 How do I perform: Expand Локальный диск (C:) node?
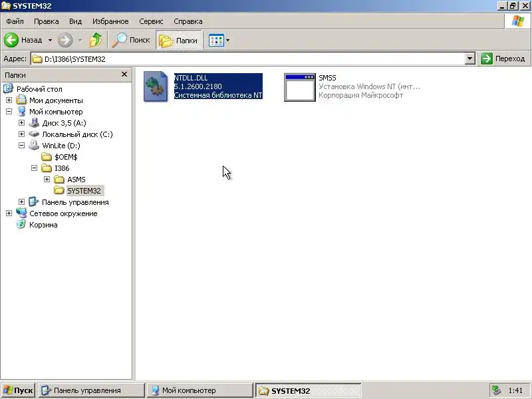21,134
